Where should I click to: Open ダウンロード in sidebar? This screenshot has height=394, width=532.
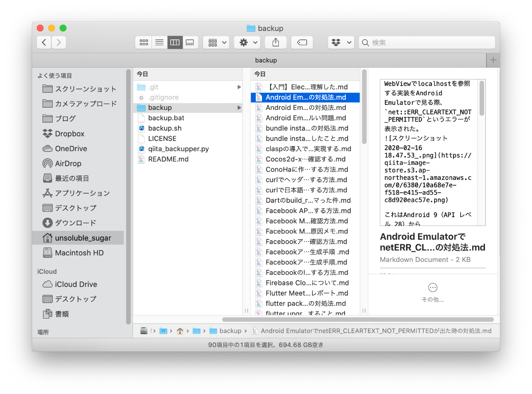[x=69, y=223]
